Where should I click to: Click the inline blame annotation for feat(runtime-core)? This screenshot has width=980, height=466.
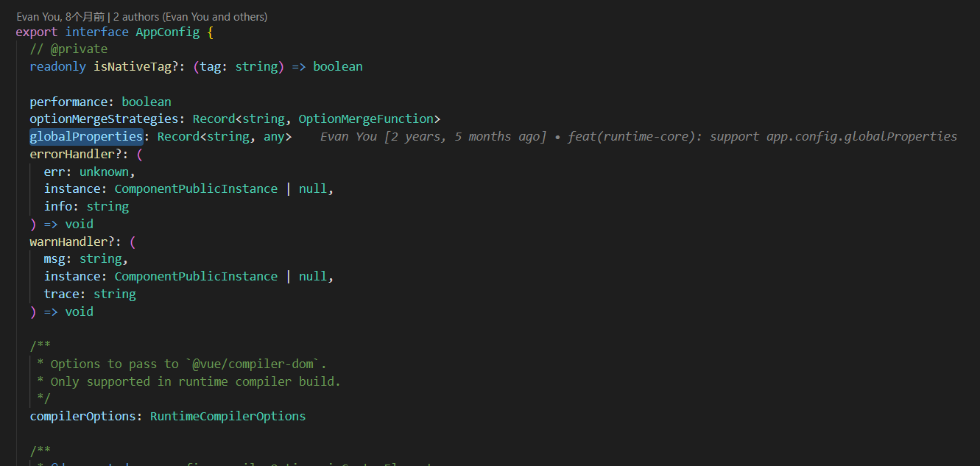(638, 136)
